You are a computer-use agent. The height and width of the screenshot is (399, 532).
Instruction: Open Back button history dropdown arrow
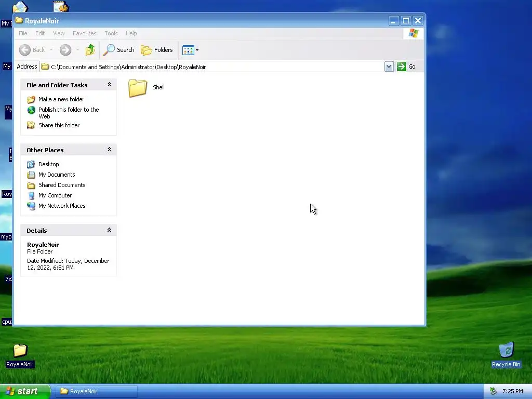click(51, 50)
